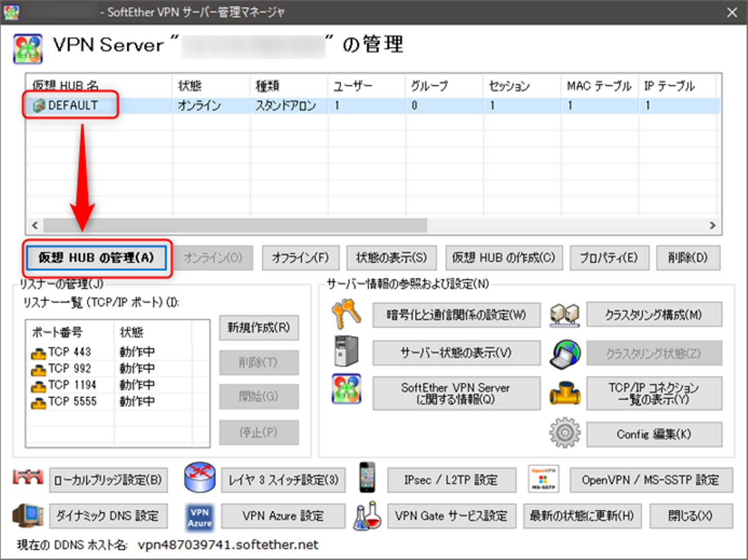Screen dimensions: 748x560
Task: Select the TCP 443 listener row text
Action: [x=70, y=352]
